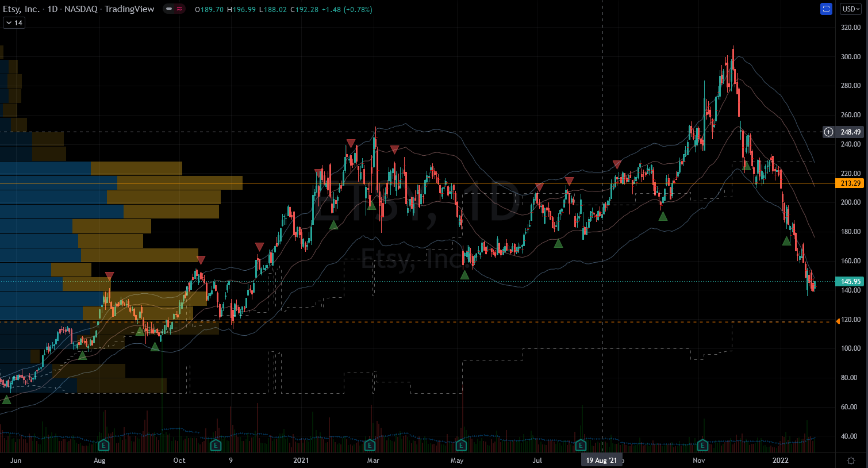Screen dimensions: 868x468
Task: Click the Mar label on time axis
Action: point(373,461)
